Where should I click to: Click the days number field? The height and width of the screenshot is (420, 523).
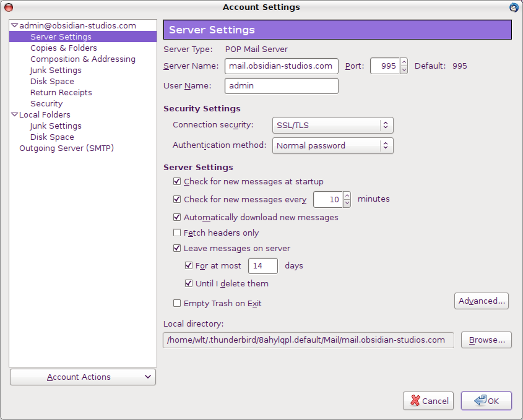click(x=263, y=266)
